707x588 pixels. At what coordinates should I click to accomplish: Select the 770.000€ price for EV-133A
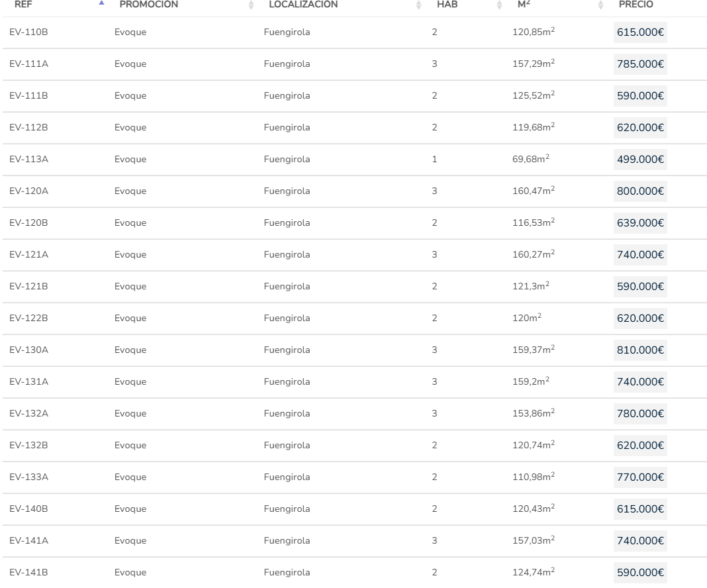(x=640, y=477)
